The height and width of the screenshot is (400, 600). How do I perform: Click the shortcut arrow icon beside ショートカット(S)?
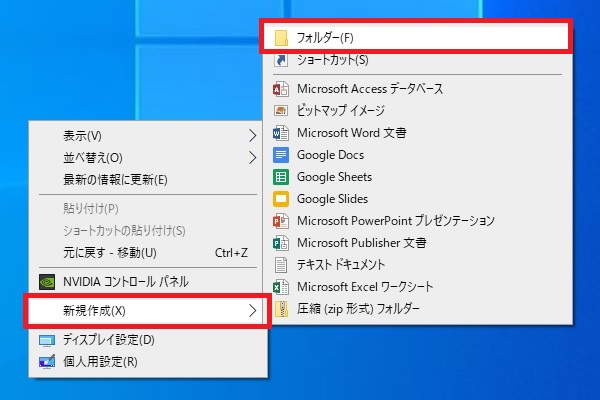(x=281, y=60)
